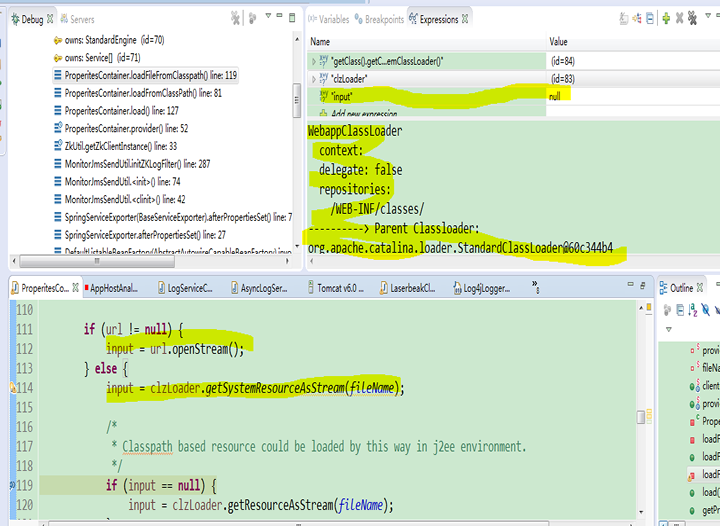Show hidden editor tabs list chevron

pos(535,287)
